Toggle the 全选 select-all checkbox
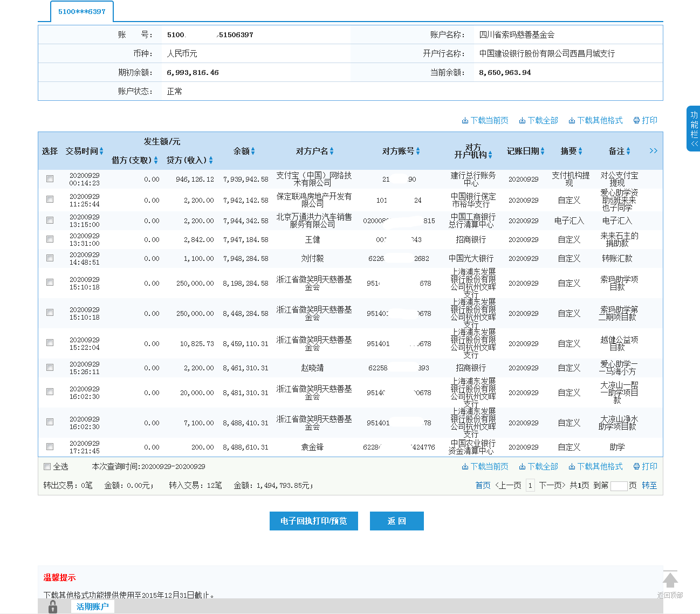This screenshot has height=614, width=700. [47, 466]
